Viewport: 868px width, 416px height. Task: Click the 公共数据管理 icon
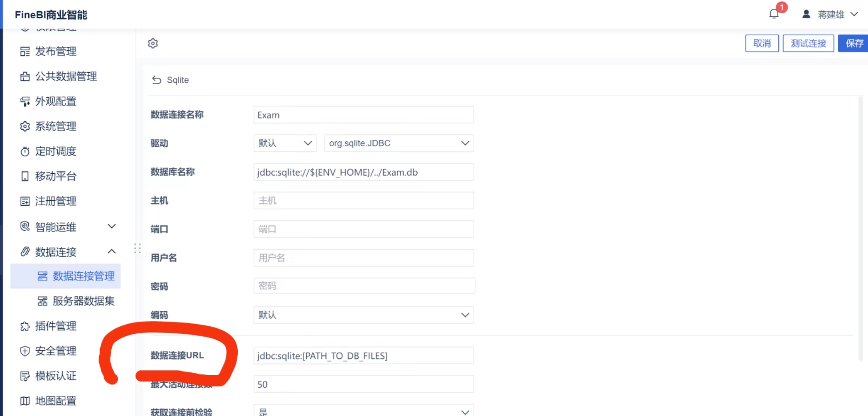[x=25, y=76]
